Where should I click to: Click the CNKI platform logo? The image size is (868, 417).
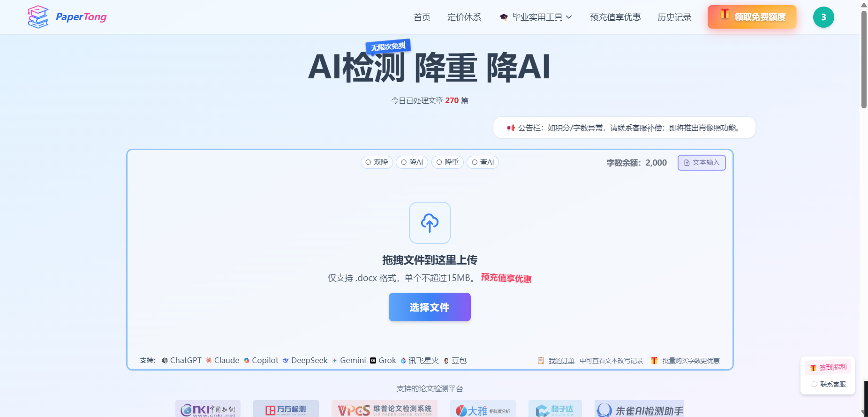[208, 409]
